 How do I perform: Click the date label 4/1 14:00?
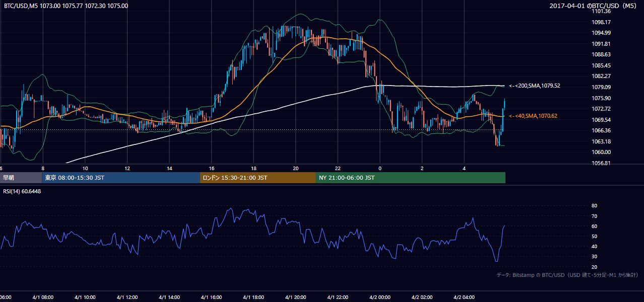tap(169, 297)
